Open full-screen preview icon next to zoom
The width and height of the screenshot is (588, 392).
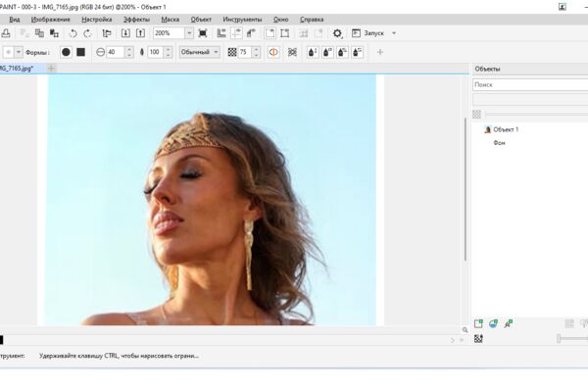click(203, 33)
